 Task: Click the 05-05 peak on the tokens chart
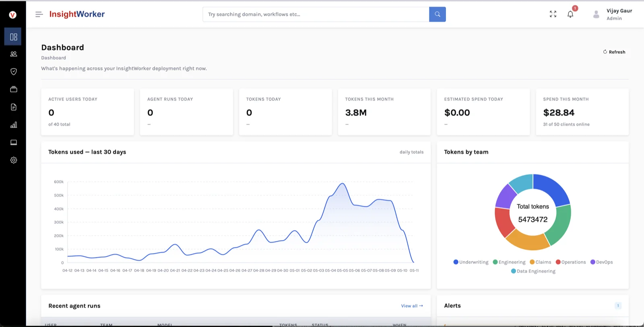pyautogui.click(x=342, y=184)
